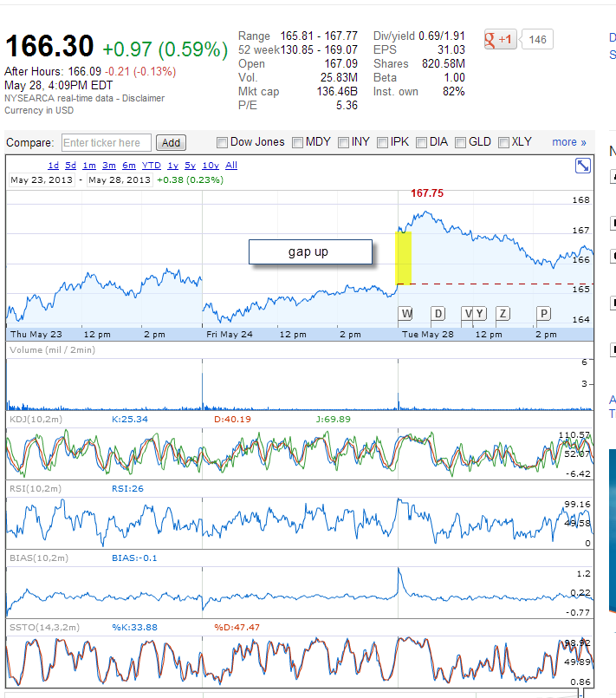616x698 pixels.
Task: Click the KDJ(10,2m) indicator label
Action: [x=36, y=420]
